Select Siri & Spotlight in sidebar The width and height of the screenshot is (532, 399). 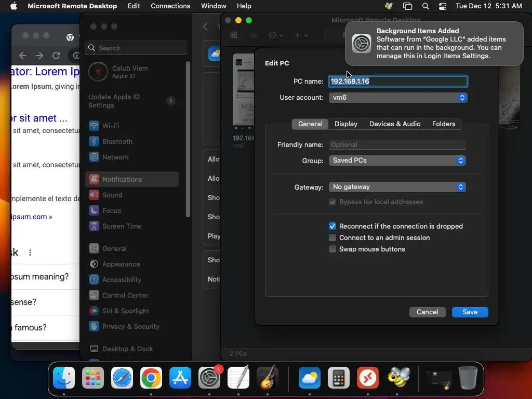pyautogui.click(x=132, y=311)
